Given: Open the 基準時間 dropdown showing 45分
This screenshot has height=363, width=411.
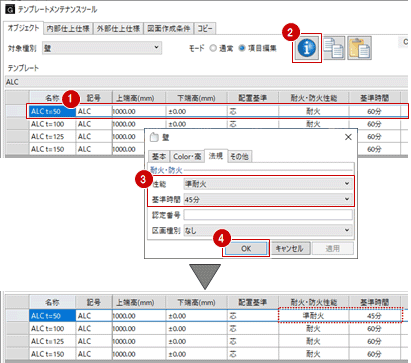Looking at the screenshot, I should click(x=268, y=199).
